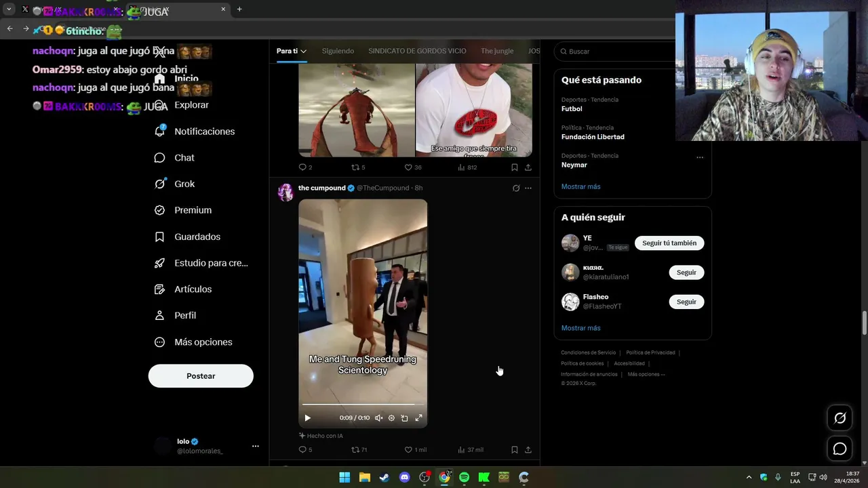Open the floating Grok button

click(840, 418)
